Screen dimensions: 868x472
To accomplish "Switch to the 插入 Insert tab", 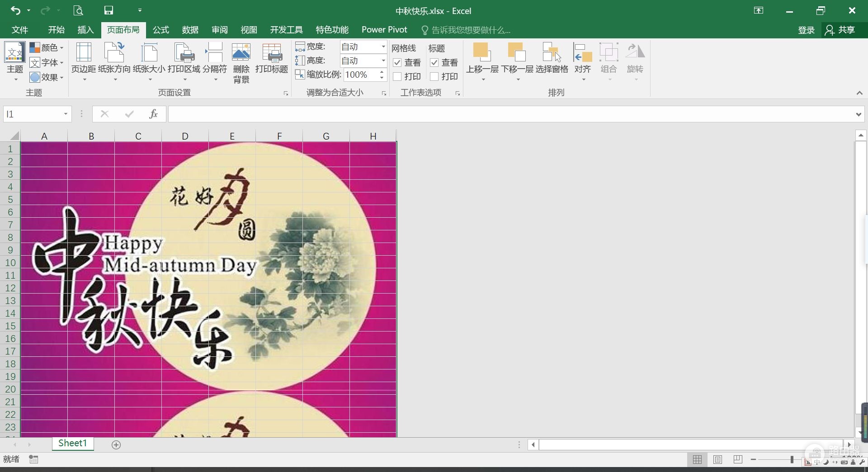I will point(85,30).
